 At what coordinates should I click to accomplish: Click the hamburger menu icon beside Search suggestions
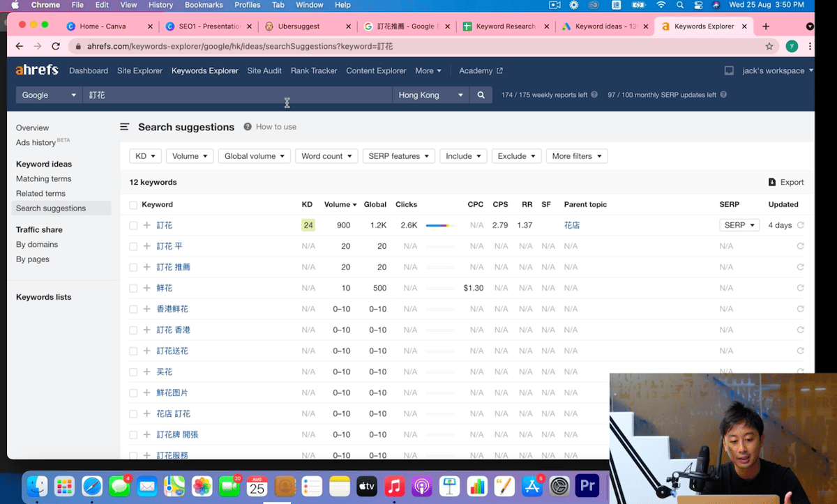click(125, 127)
